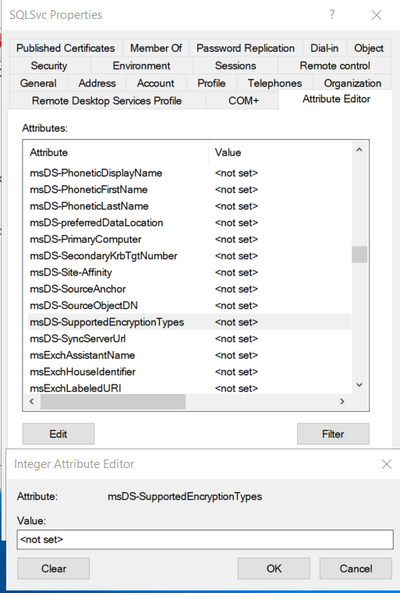This screenshot has height=593, width=400.
Task: Open the Account tab
Action: click(x=155, y=83)
